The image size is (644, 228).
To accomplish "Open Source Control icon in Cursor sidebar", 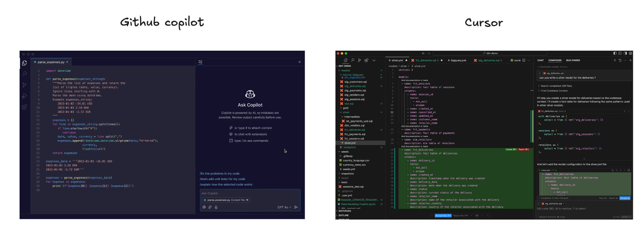I will (x=360, y=60).
